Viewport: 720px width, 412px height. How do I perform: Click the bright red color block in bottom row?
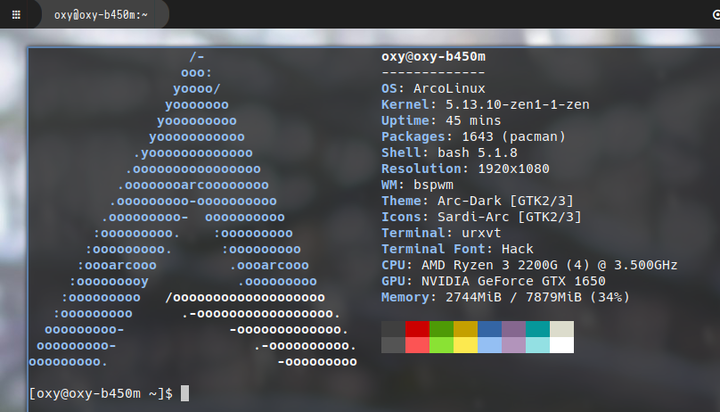(x=417, y=345)
